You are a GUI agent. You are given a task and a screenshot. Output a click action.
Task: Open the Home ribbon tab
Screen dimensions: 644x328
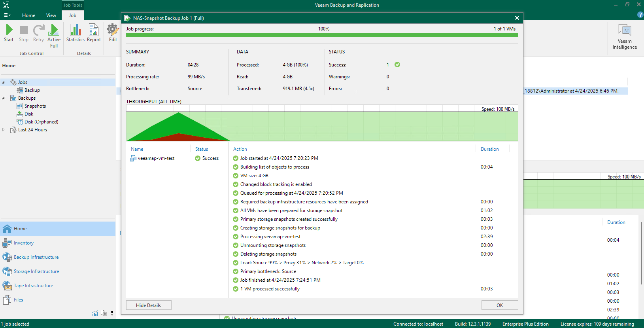click(28, 15)
